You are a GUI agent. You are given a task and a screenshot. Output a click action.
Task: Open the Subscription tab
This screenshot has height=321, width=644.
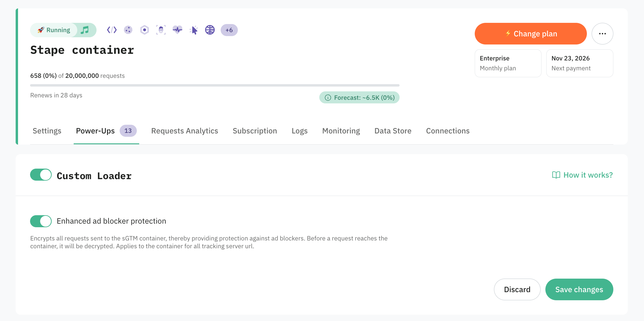[x=255, y=131]
